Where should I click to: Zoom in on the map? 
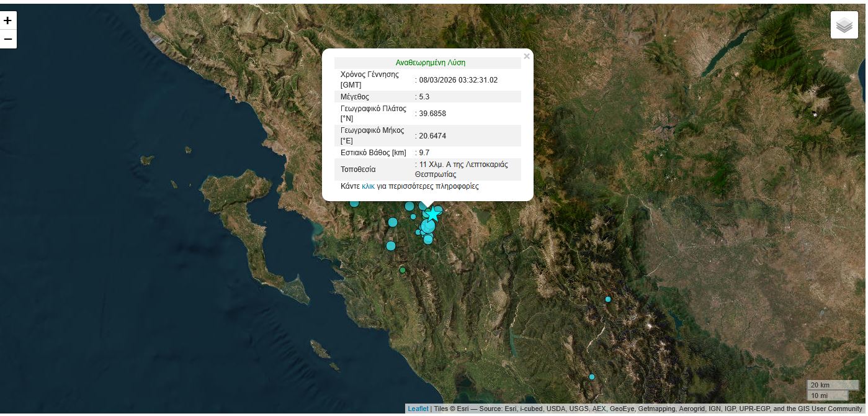point(7,20)
